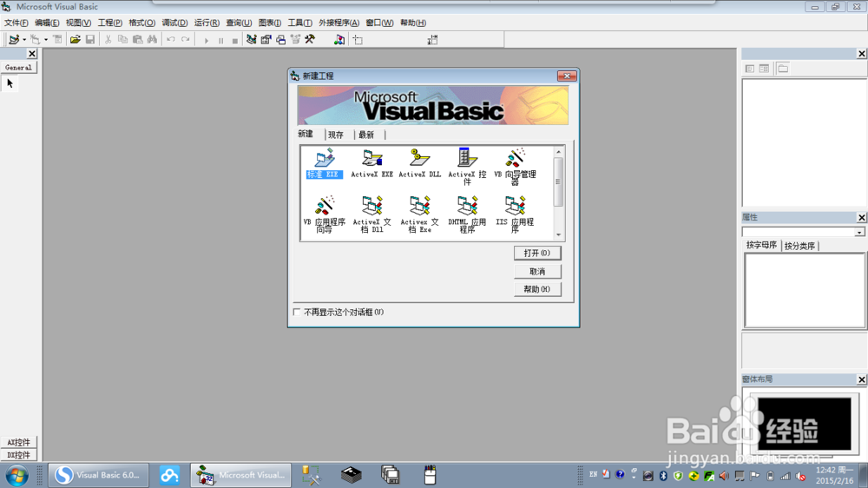Open the 工程(P) menu
Screen dimensions: 868x488
point(109,23)
